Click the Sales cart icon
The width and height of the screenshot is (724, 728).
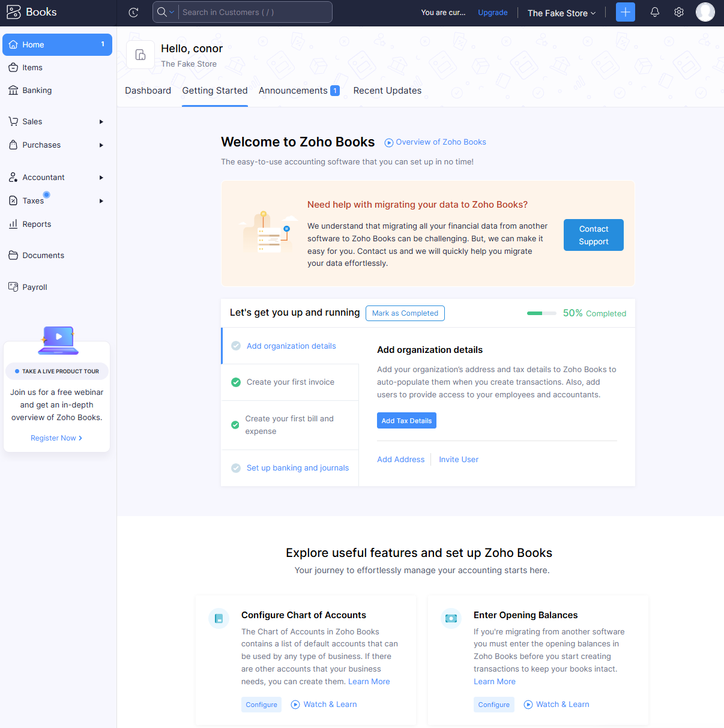(13, 121)
